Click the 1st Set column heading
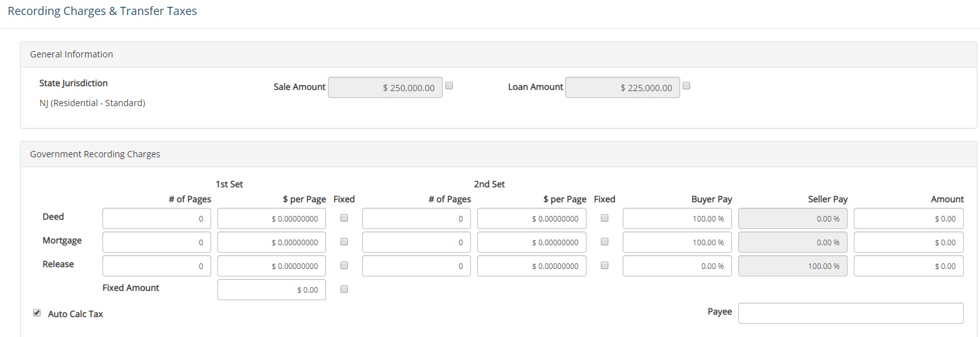The height and width of the screenshot is (337, 980). [x=229, y=184]
